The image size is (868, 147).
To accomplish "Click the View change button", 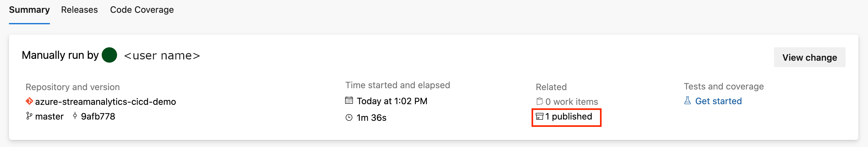I will click(x=809, y=58).
